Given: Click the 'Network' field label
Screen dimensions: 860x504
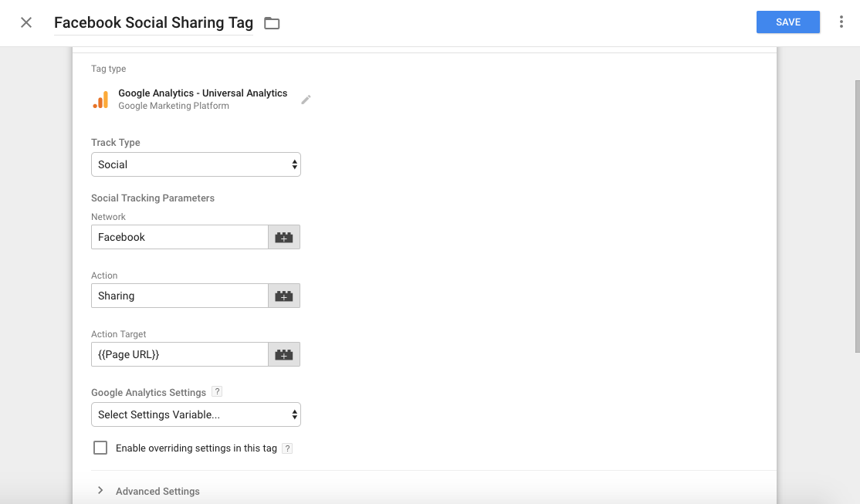Looking at the screenshot, I should point(109,217).
